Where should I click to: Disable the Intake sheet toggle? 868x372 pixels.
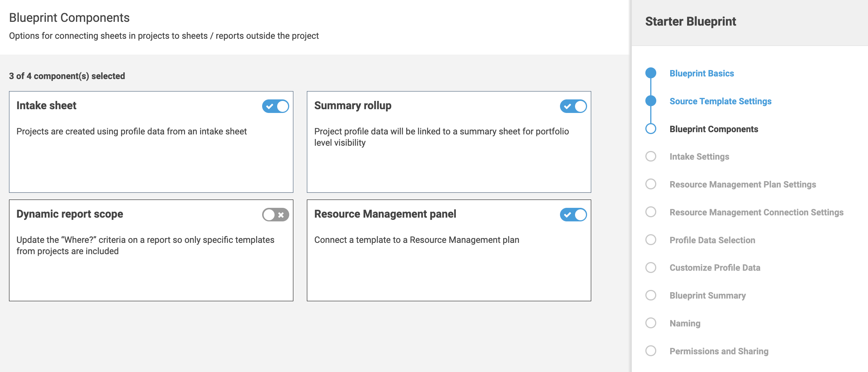[x=275, y=106]
